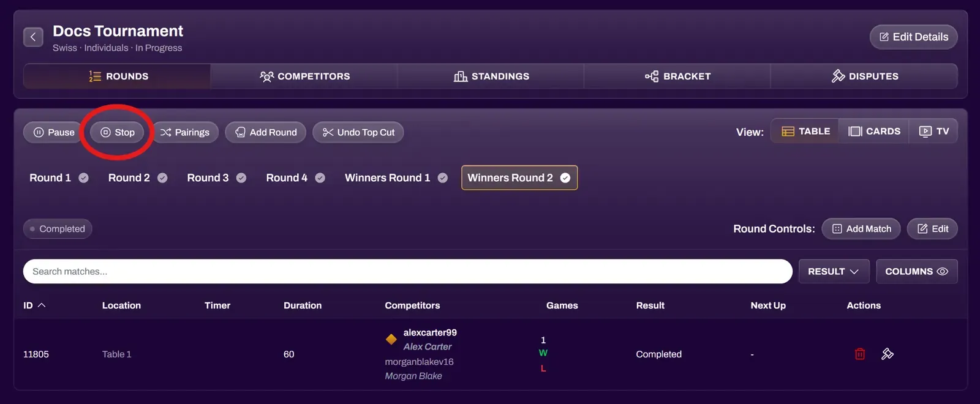This screenshot has width=980, height=404.
Task: Switch view to TV mode
Action: pos(933,131)
